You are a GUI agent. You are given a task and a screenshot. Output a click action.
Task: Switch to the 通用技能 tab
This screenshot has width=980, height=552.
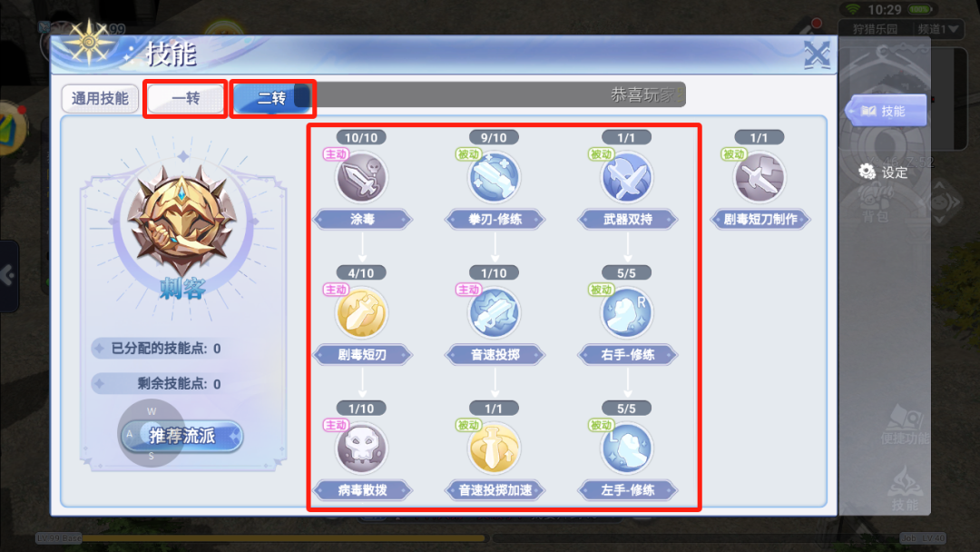click(x=100, y=99)
